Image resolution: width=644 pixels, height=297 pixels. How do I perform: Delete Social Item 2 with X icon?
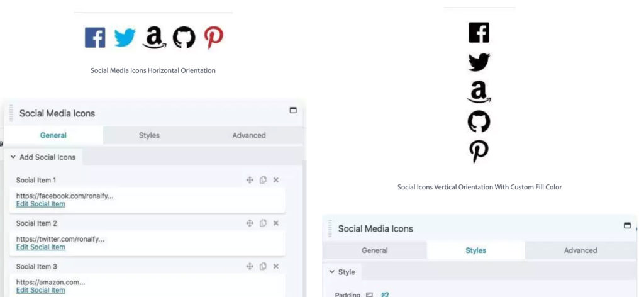276,223
